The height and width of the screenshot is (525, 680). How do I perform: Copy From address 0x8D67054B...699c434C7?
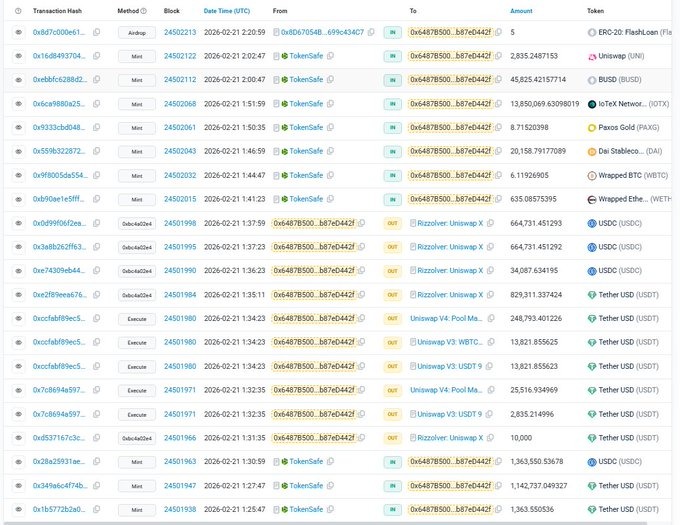coord(371,32)
